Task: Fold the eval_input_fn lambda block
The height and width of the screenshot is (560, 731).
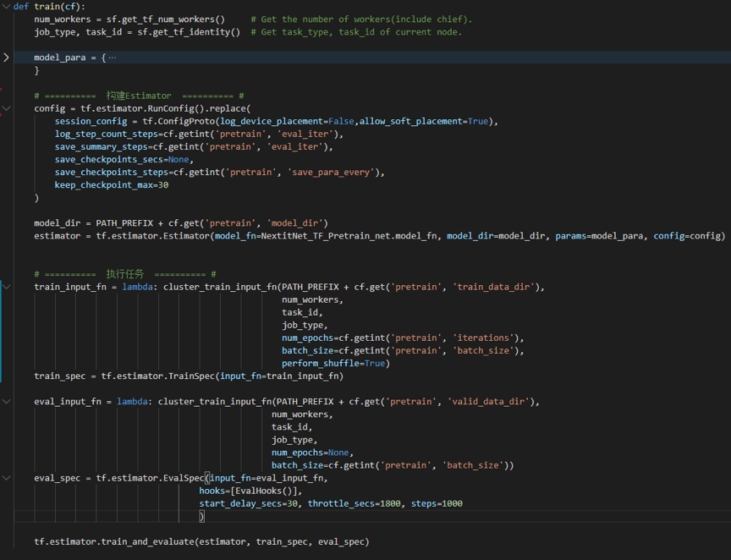Action: pyautogui.click(x=7, y=402)
